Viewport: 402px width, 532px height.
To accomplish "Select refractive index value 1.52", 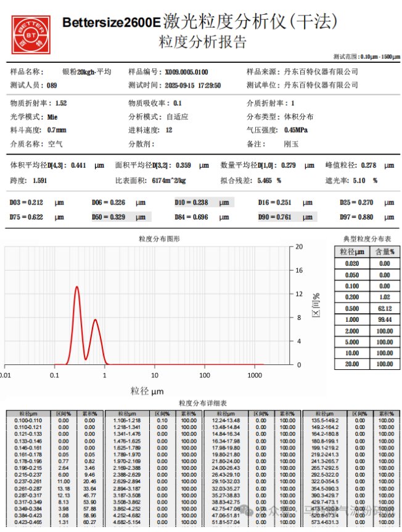I will (x=61, y=103).
